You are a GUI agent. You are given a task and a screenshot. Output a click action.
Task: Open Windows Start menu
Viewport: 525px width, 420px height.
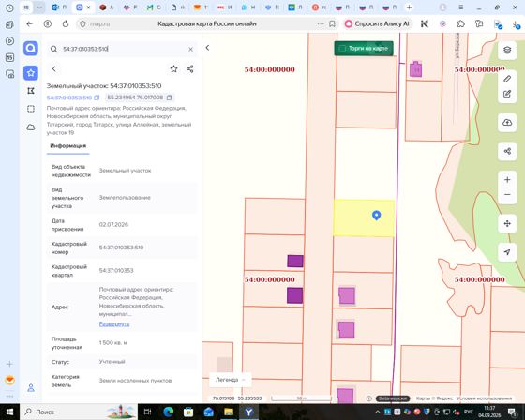pyautogui.click(x=9, y=412)
